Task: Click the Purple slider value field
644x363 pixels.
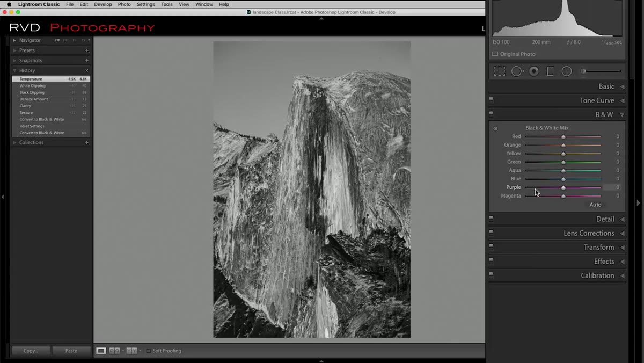Action: click(x=612, y=187)
